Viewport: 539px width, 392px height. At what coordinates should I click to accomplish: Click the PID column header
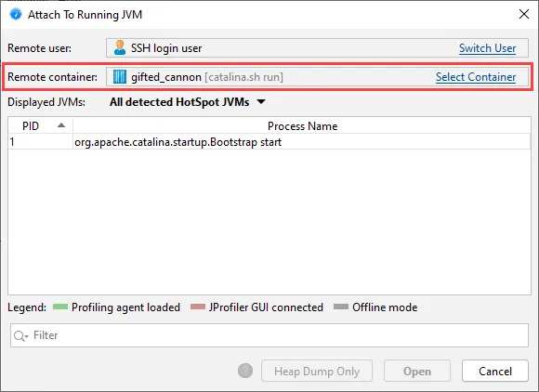[x=40, y=125]
